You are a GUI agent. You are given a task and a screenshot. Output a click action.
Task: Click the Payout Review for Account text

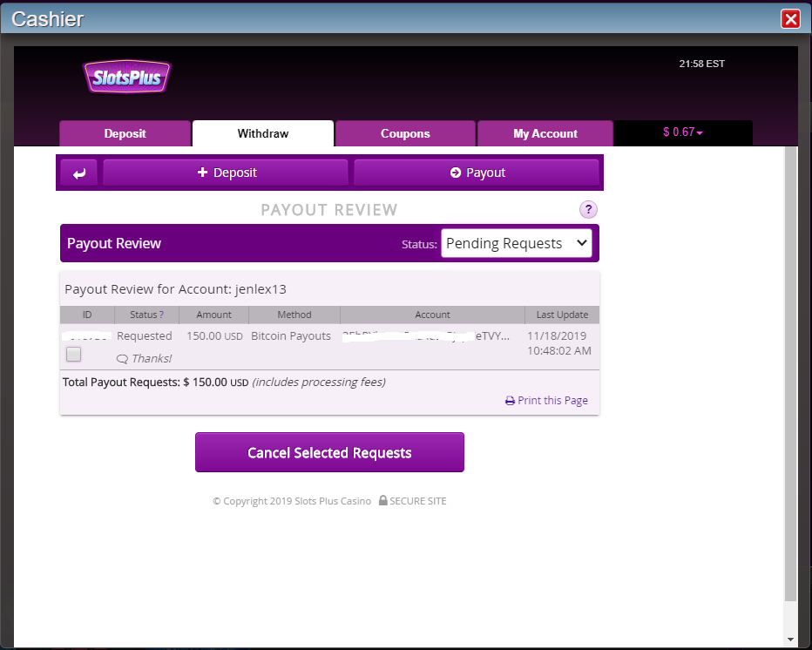pos(175,289)
